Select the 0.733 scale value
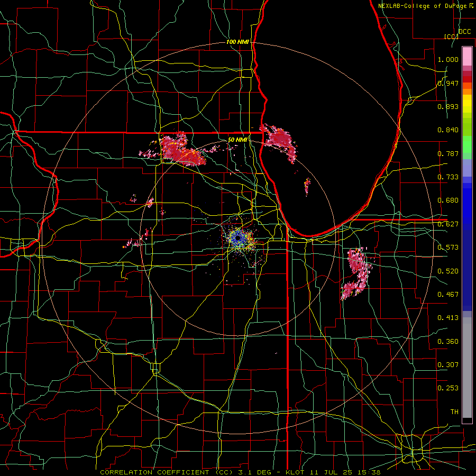This screenshot has height=476, width=476. click(448, 177)
